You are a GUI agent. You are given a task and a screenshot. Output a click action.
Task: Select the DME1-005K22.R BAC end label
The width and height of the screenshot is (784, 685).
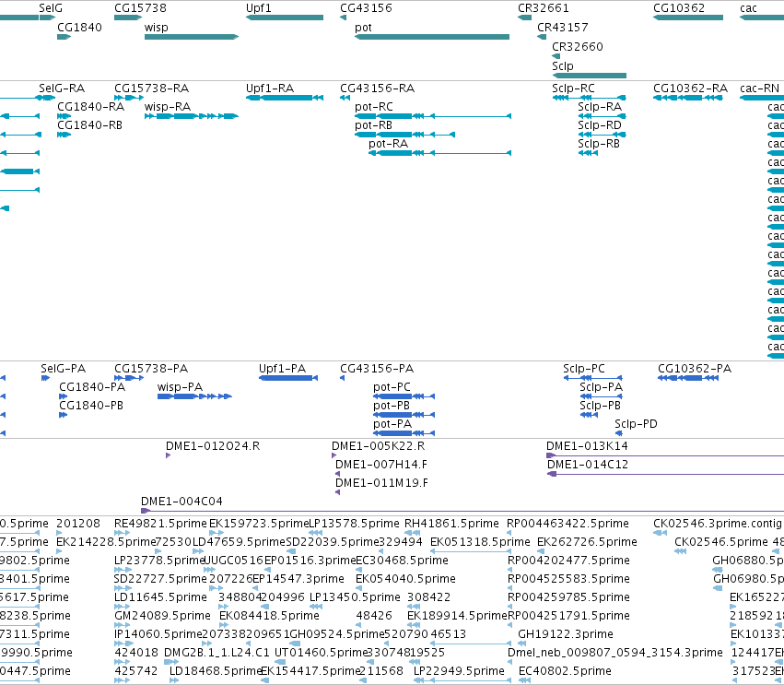(378, 446)
